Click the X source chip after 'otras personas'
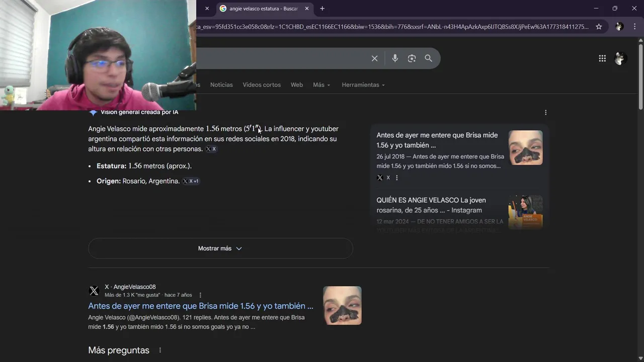 click(x=211, y=149)
